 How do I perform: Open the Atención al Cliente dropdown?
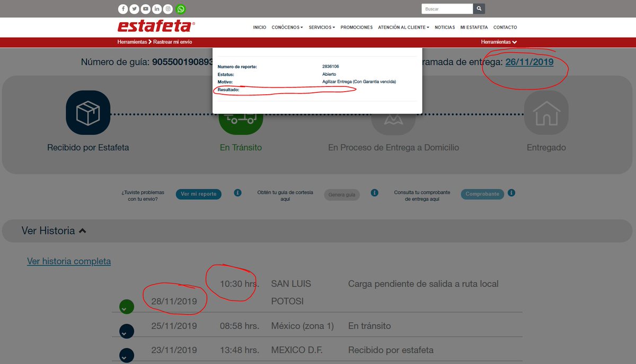pyautogui.click(x=403, y=27)
